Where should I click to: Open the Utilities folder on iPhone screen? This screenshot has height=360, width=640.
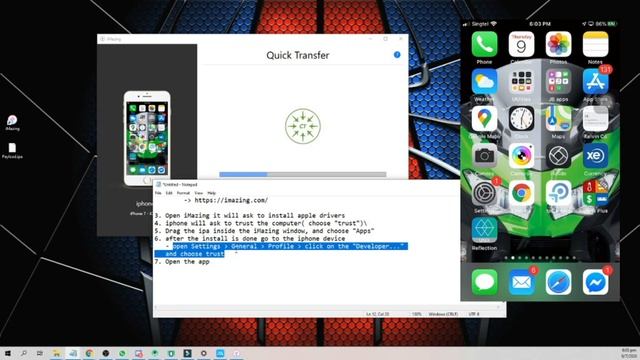coord(521,81)
